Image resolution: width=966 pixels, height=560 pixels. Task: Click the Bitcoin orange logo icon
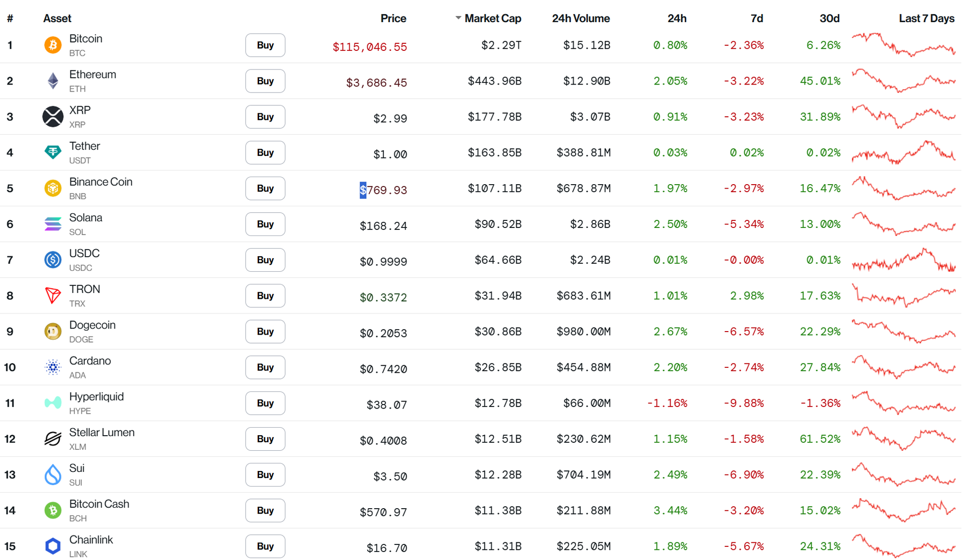click(x=53, y=45)
